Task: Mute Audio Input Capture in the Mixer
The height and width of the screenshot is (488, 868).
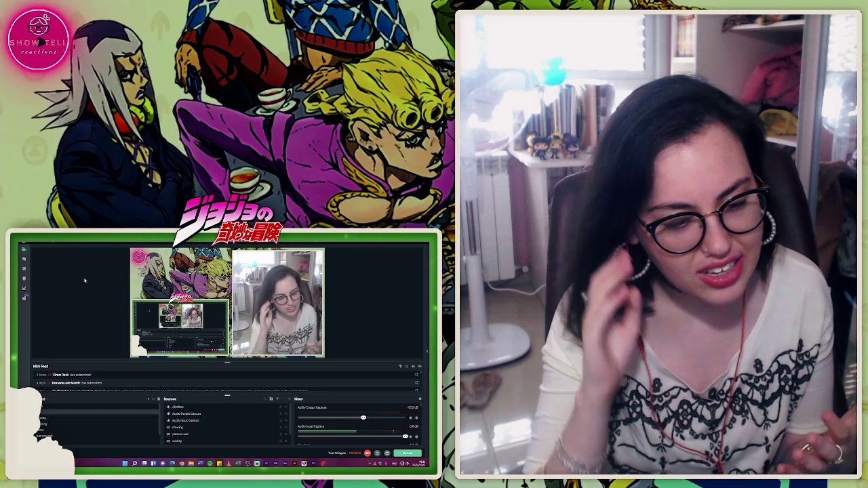Action: pos(410,436)
